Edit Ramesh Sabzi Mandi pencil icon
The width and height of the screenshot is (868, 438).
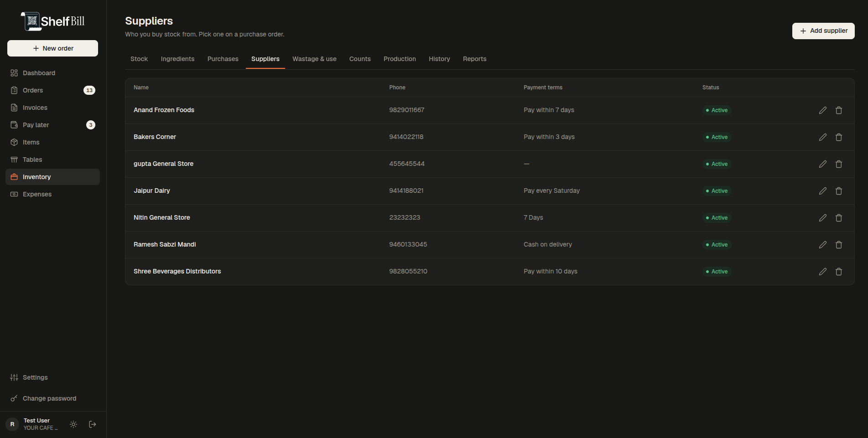[x=822, y=245]
